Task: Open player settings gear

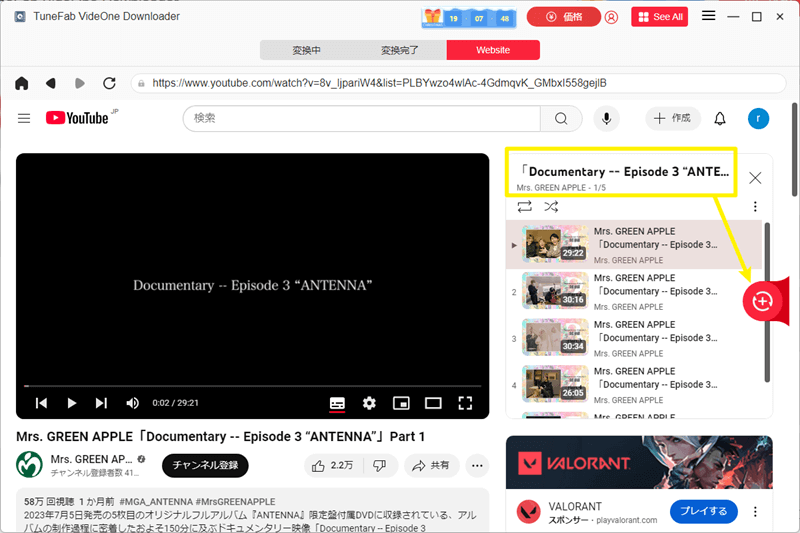Action: point(369,403)
